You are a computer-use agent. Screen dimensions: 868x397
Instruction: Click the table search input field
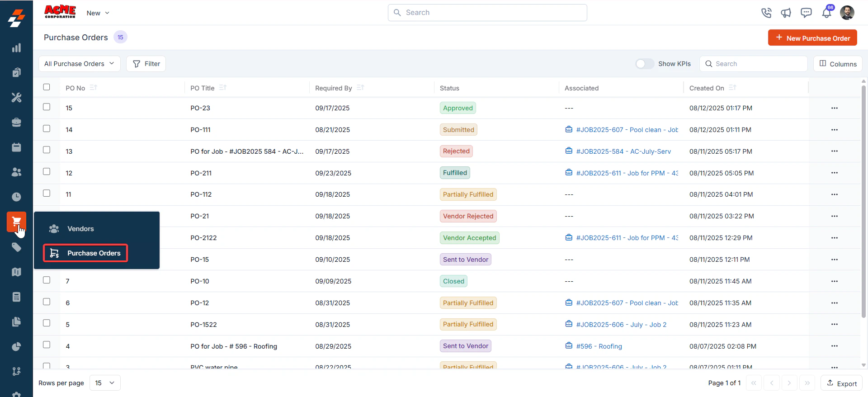tap(754, 64)
